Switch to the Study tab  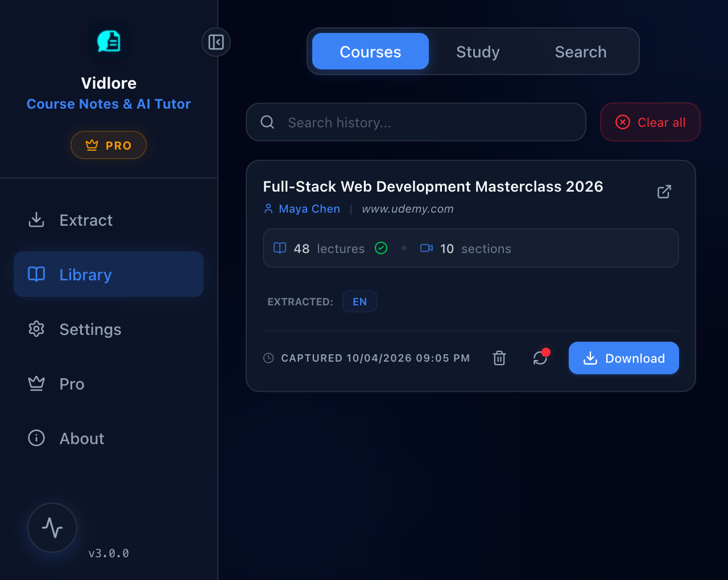tap(478, 51)
